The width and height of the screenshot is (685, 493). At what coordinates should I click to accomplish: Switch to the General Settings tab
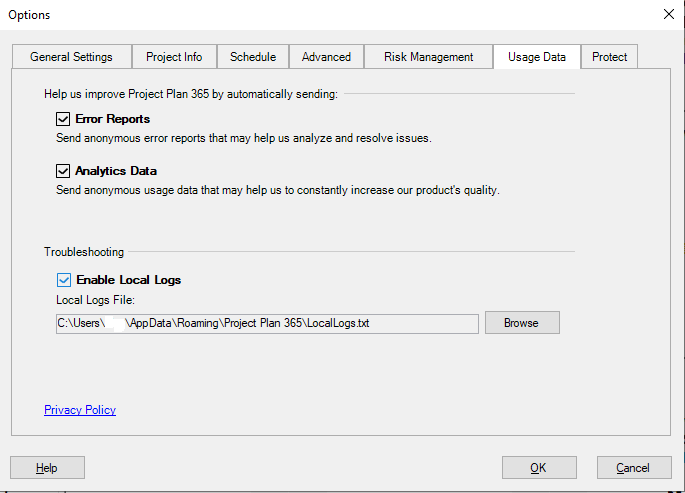tap(70, 57)
